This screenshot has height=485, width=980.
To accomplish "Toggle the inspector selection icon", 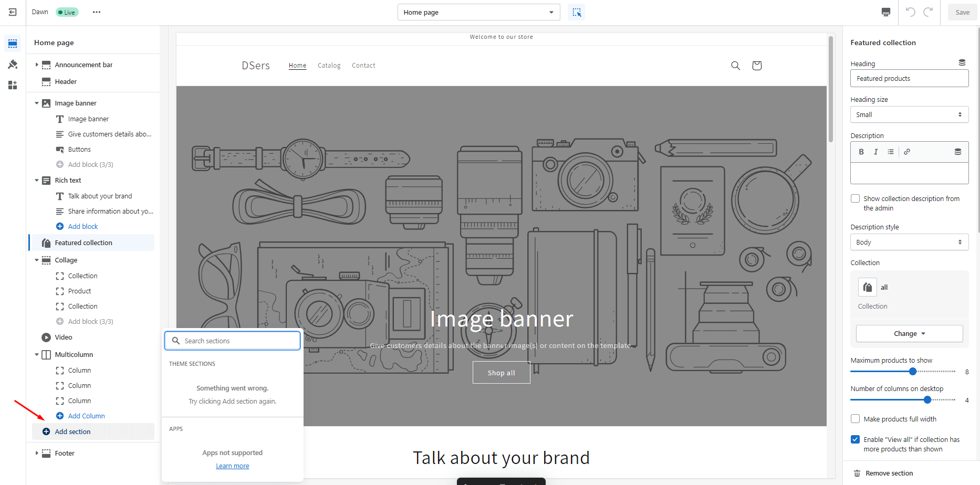I will [x=577, y=12].
